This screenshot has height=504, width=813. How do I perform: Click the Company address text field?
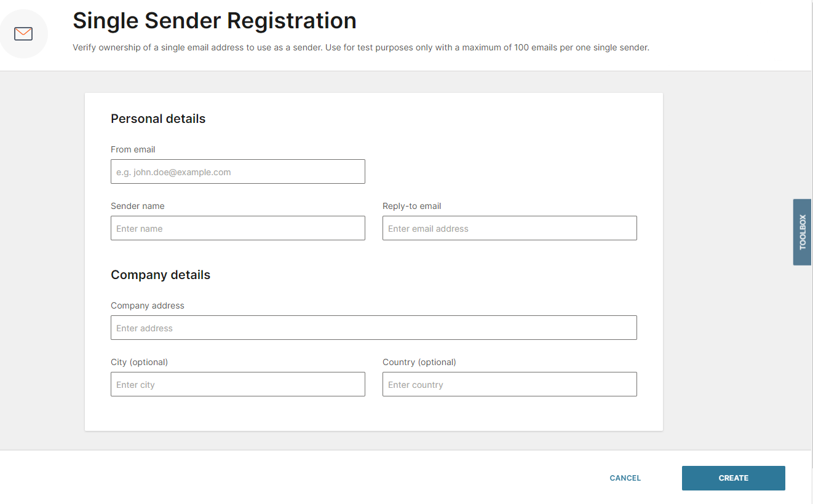click(373, 328)
